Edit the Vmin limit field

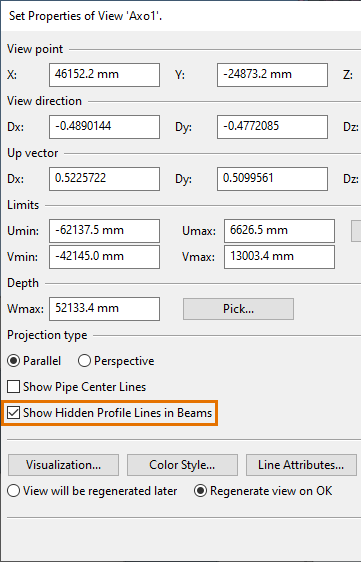[x=104, y=257]
